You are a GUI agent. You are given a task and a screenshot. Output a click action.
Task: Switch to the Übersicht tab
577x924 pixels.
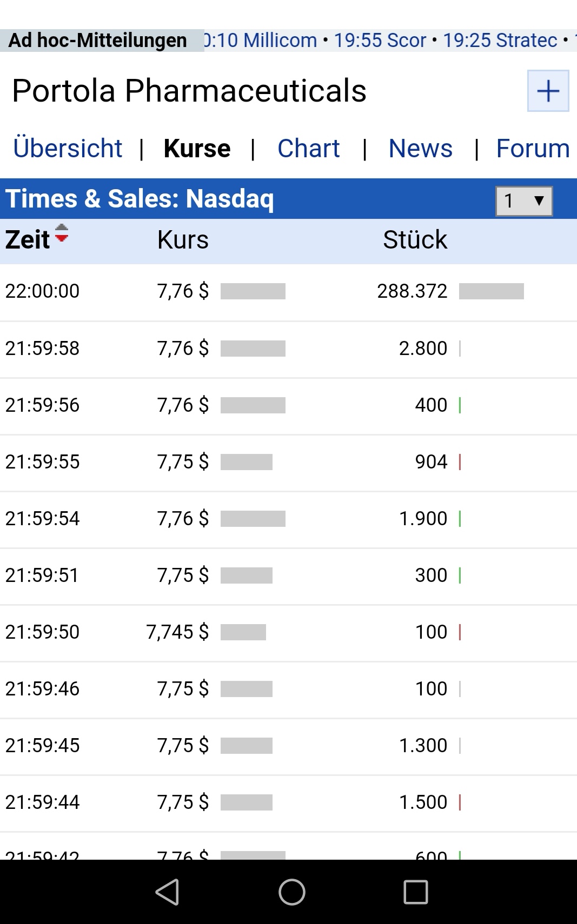[68, 149]
